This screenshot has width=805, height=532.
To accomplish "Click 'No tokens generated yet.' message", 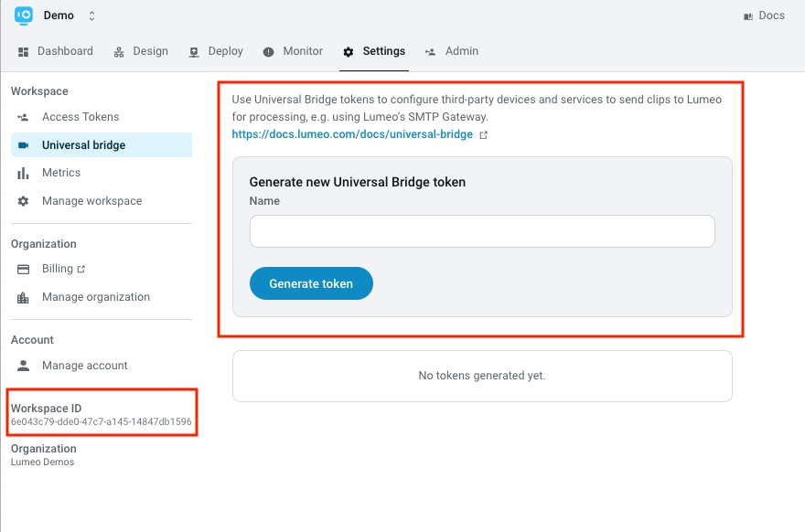I will click(x=482, y=376).
